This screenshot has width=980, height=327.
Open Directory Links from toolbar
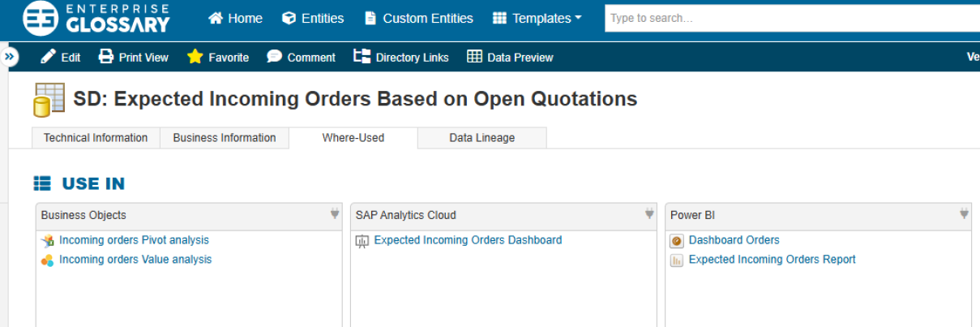(x=402, y=57)
